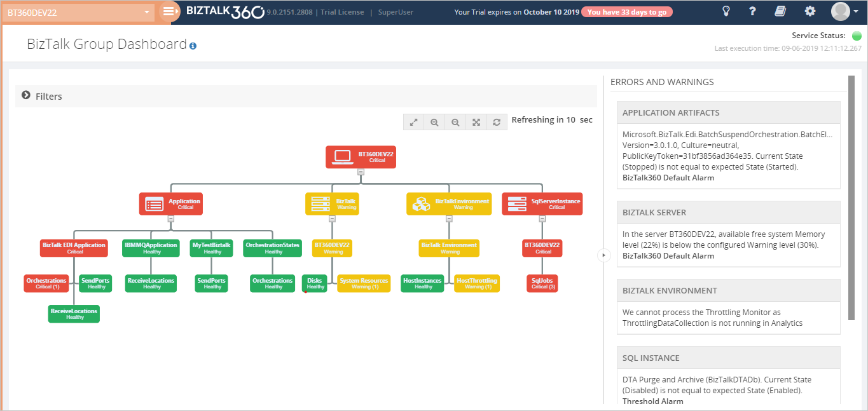Fit diagram to screen icon

point(476,122)
